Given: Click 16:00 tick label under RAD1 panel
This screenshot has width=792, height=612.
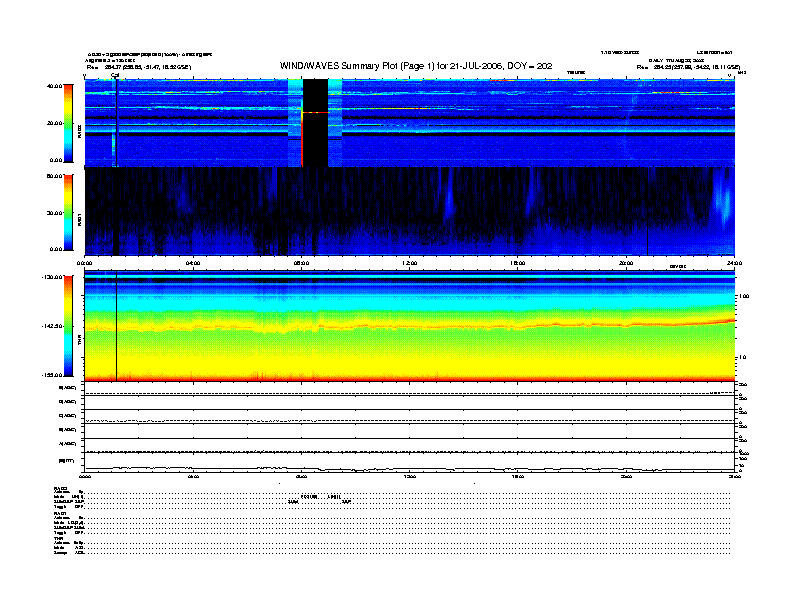Looking at the screenshot, I should point(518,263).
